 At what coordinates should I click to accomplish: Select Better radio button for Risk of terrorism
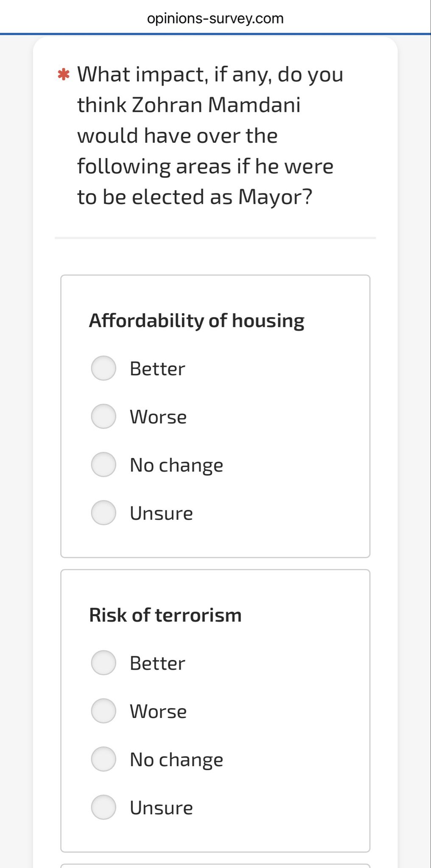(104, 662)
